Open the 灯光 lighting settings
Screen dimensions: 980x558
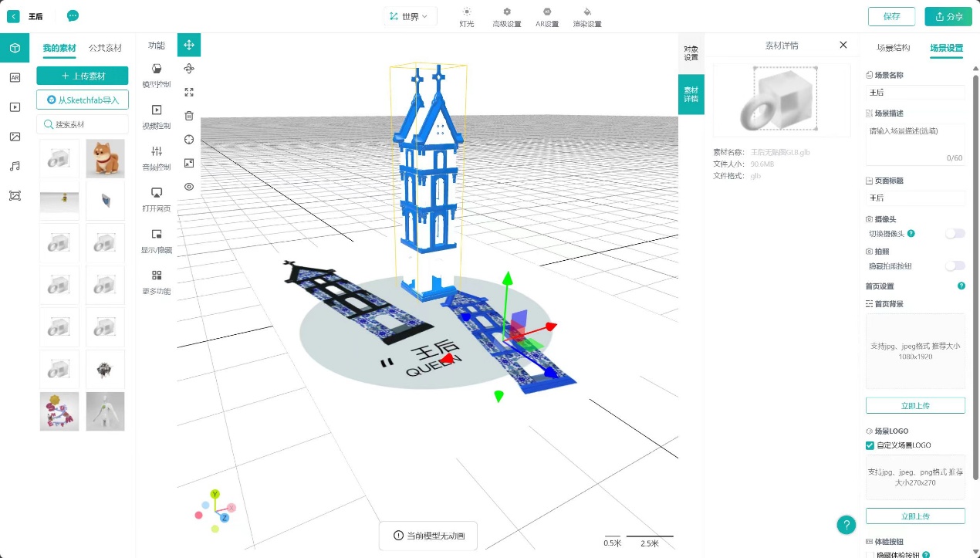click(x=467, y=16)
